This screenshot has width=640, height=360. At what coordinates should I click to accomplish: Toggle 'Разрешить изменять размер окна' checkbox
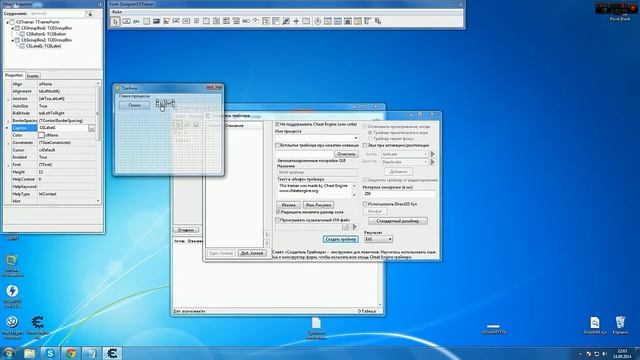pos(278,212)
